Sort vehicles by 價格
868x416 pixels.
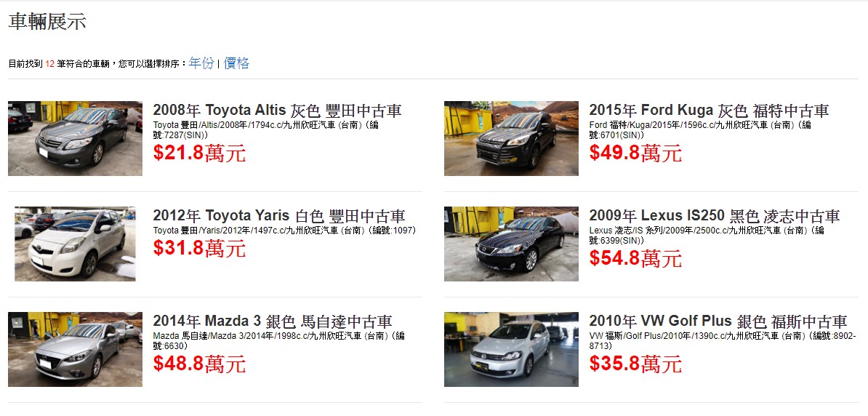pos(236,63)
